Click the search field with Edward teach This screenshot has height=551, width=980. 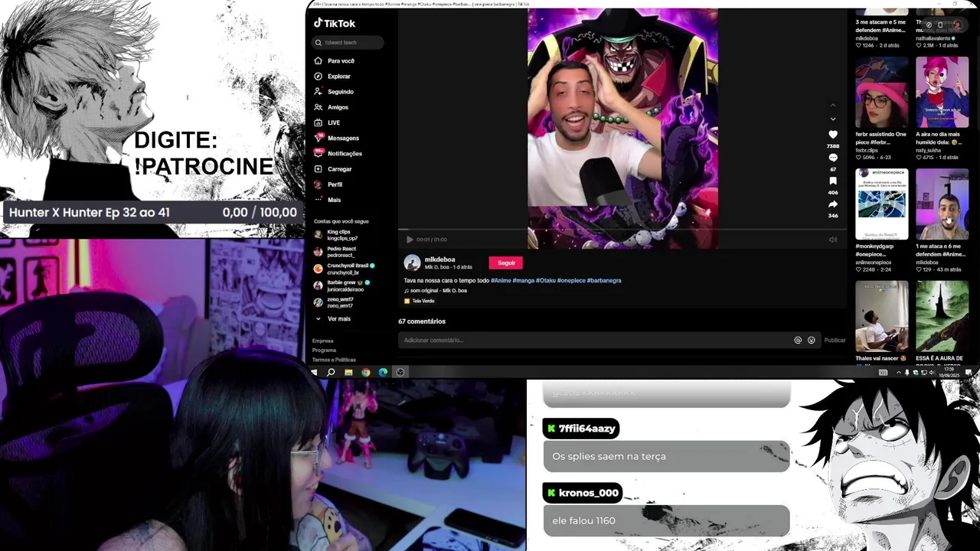click(x=348, y=43)
